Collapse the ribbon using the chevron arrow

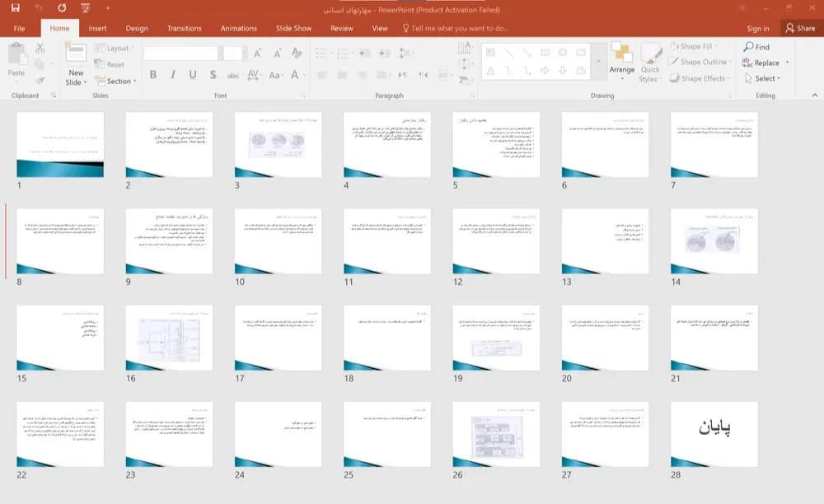coord(815,95)
